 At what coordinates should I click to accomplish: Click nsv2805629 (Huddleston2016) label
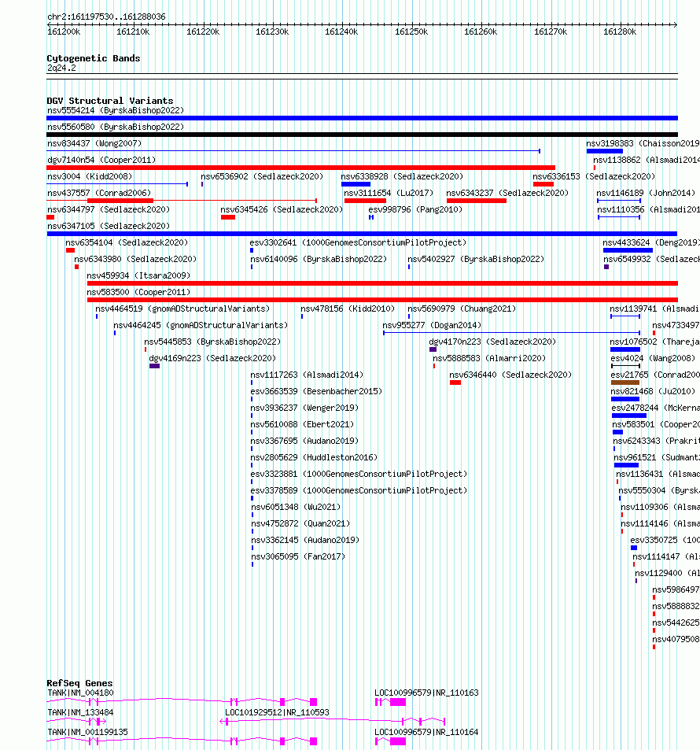[314, 457]
